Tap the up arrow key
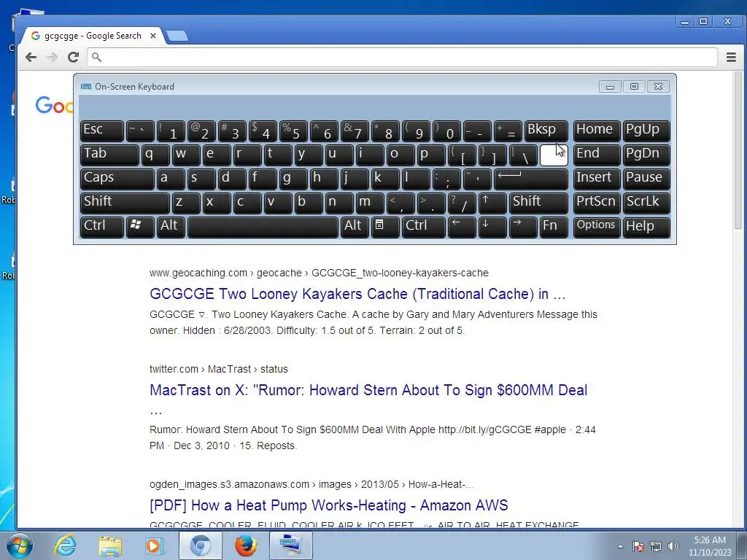This screenshot has width=747, height=560. [x=492, y=203]
